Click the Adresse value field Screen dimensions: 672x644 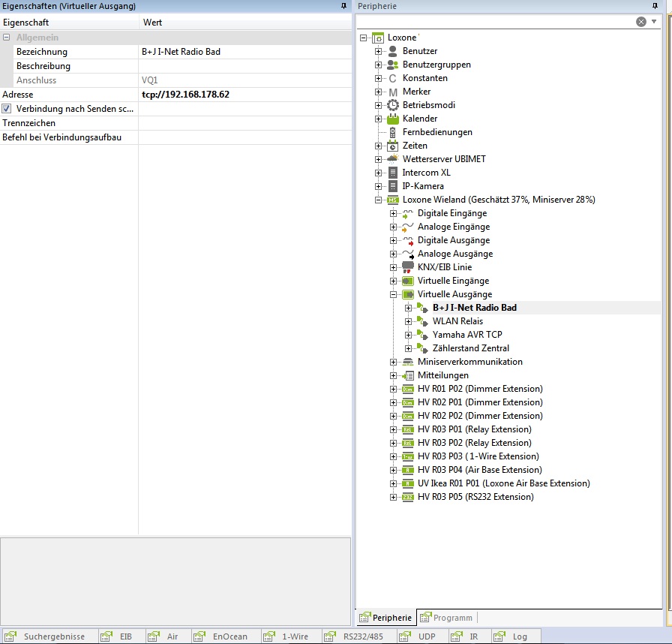[244, 95]
